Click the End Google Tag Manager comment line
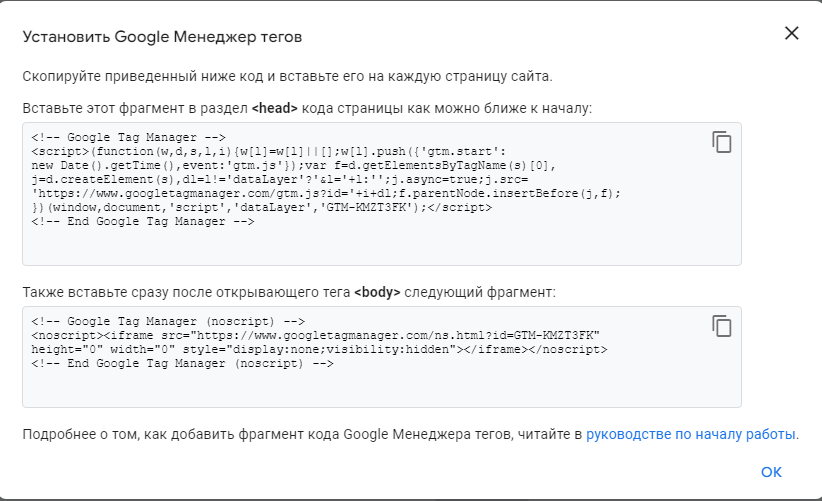Screen dimensions: 822x501 143,222
